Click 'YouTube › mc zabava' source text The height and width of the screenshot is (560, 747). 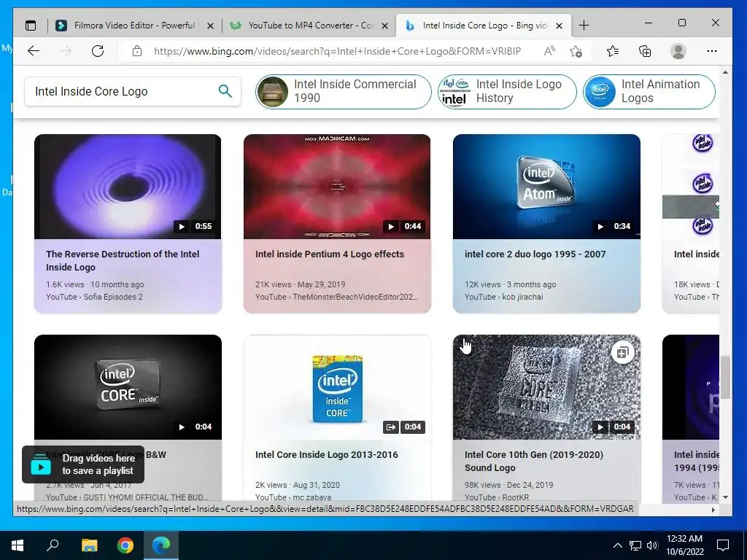pos(293,497)
